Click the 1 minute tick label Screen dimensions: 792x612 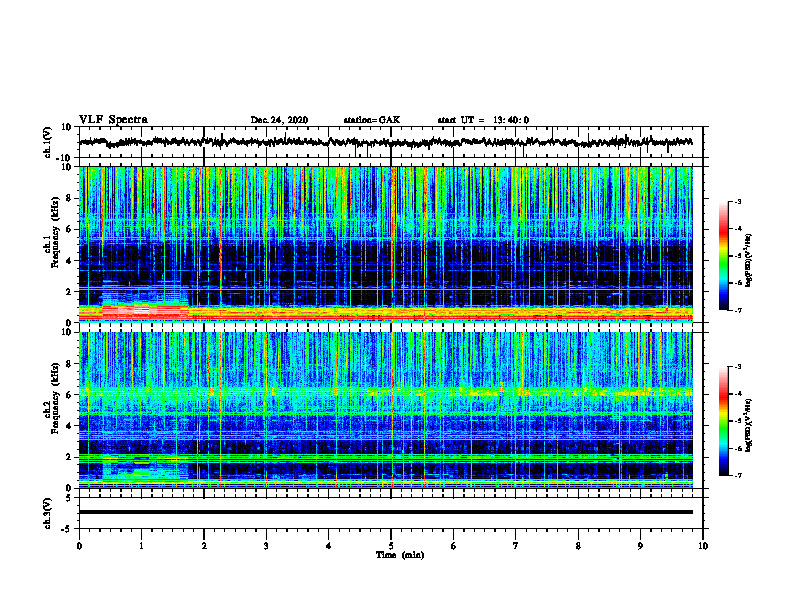[141, 546]
